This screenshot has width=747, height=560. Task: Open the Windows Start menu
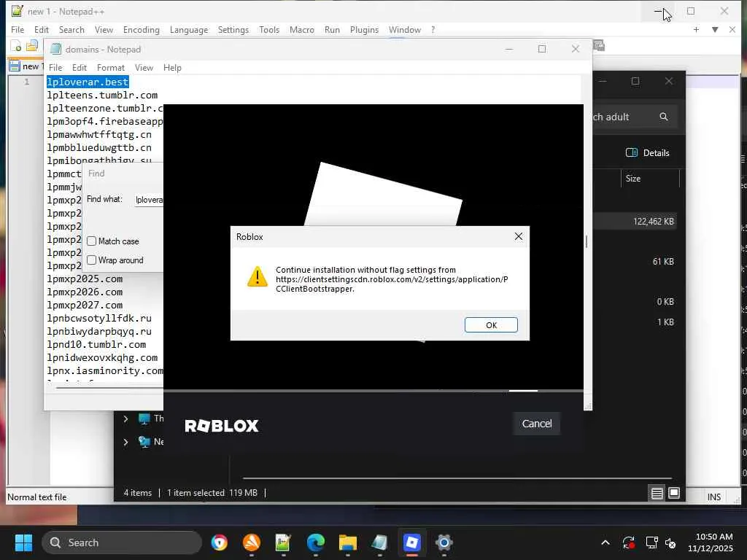tap(23, 542)
